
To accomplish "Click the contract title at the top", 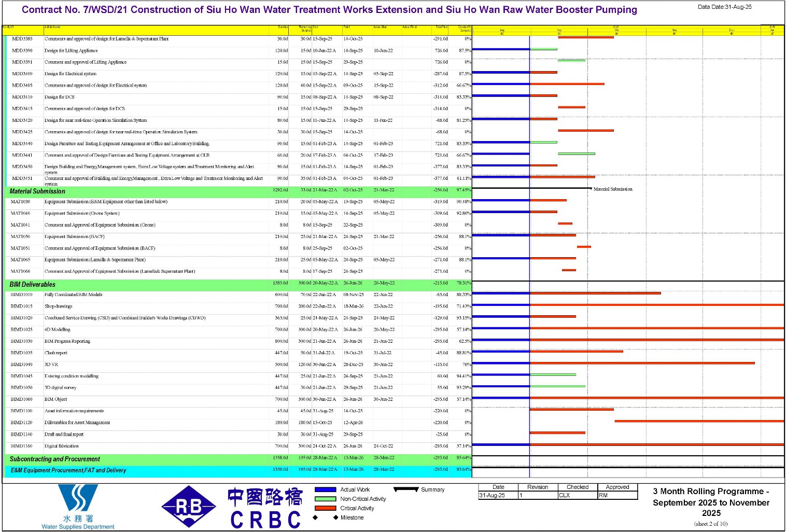I will click(329, 10).
